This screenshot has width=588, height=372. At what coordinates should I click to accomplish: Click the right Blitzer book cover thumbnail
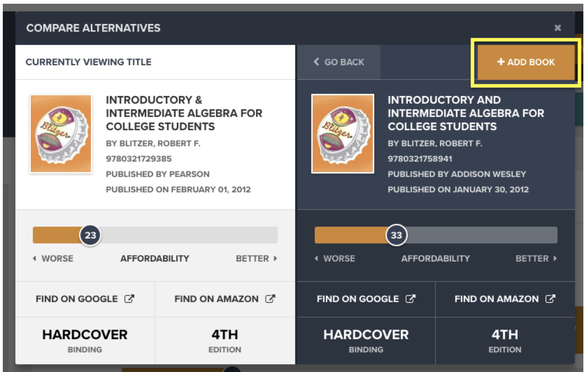pos(342,134)
